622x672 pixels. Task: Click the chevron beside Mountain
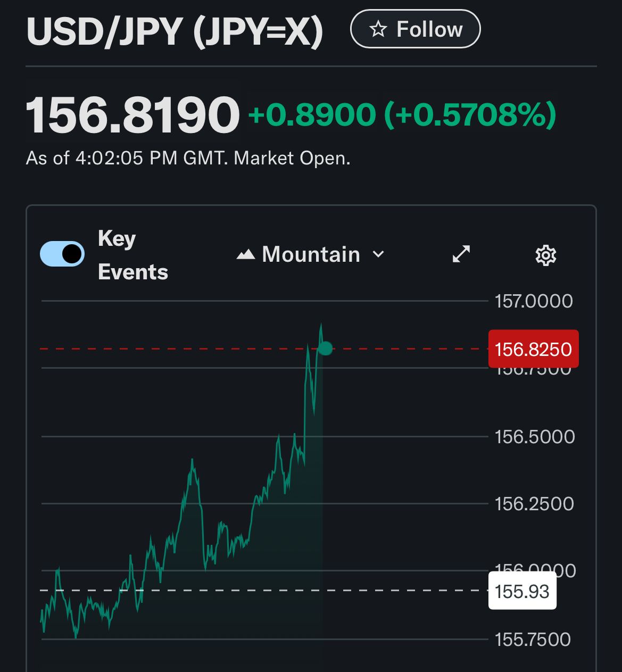point(378,254)
